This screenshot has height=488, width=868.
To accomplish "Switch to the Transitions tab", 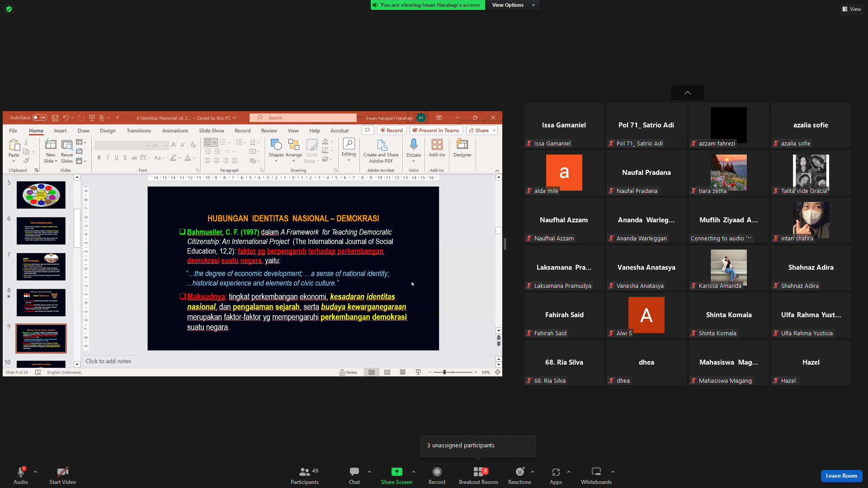I will click(x=139, y=131).
